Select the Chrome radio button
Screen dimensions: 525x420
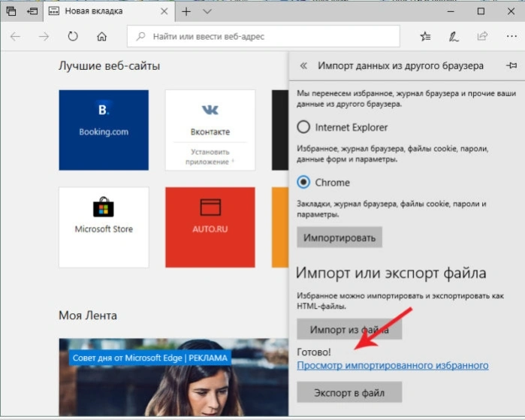click(303, 183)
